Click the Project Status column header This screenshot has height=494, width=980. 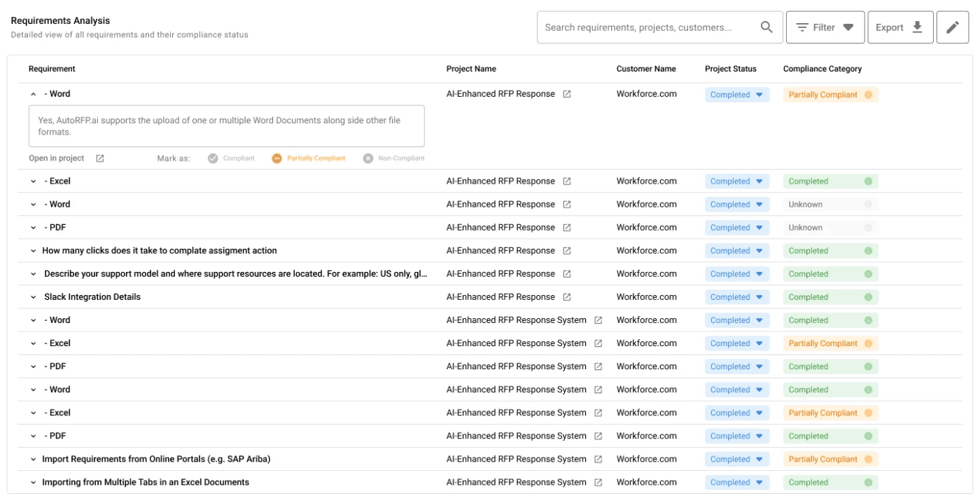[731, 69]
